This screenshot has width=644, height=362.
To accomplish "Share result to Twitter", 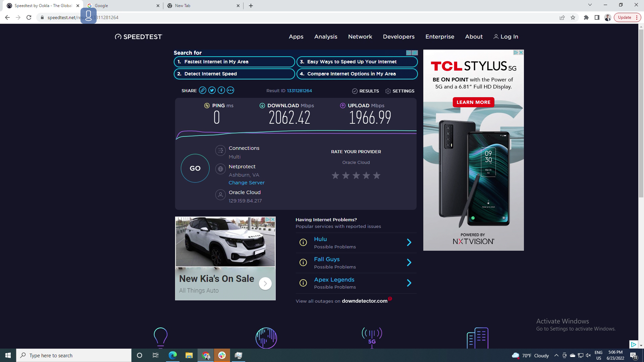I will coord(212,90).
